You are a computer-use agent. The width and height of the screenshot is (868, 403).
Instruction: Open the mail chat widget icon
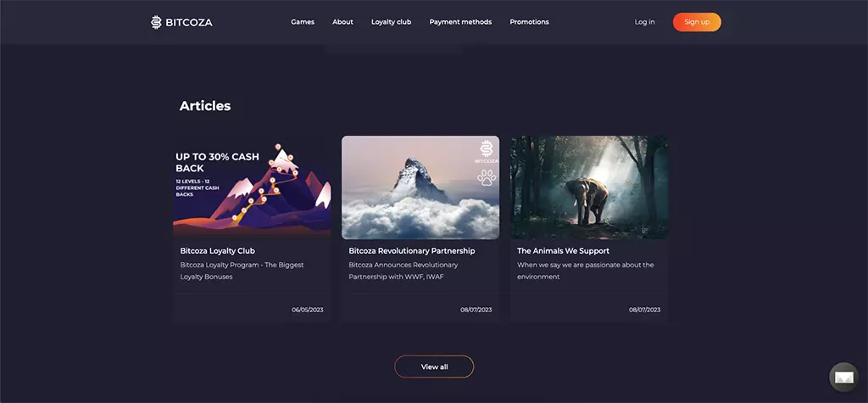click(x=843, y=378)
